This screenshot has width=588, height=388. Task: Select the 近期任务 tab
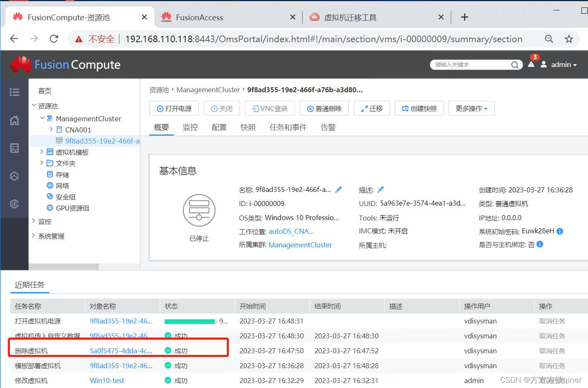click(29, 285)
